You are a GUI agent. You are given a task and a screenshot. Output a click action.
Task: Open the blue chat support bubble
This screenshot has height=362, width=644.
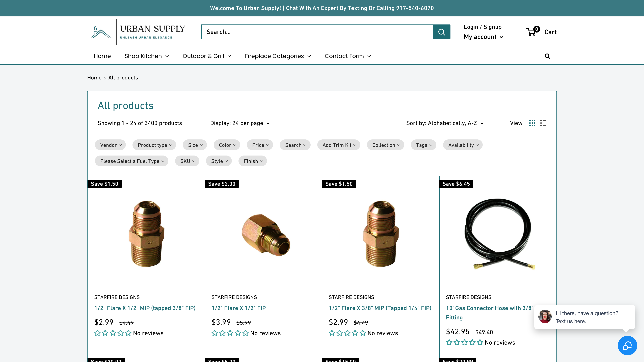point(627,346)
